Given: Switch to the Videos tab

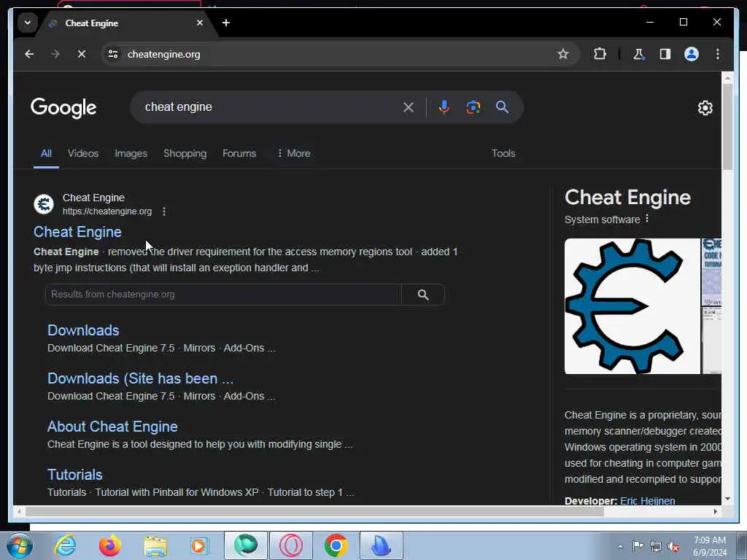Looking at the screenshot, I should pyautogui.click(x=83, y=153).
